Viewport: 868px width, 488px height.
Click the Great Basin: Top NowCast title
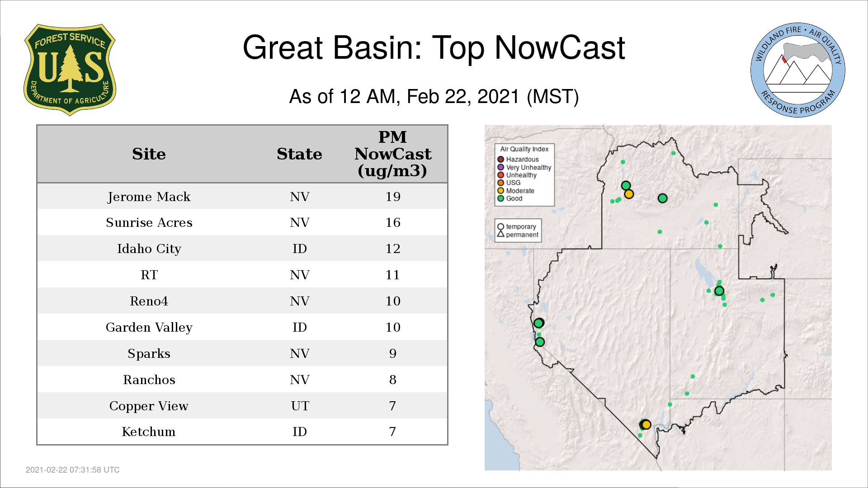[434, 47]
